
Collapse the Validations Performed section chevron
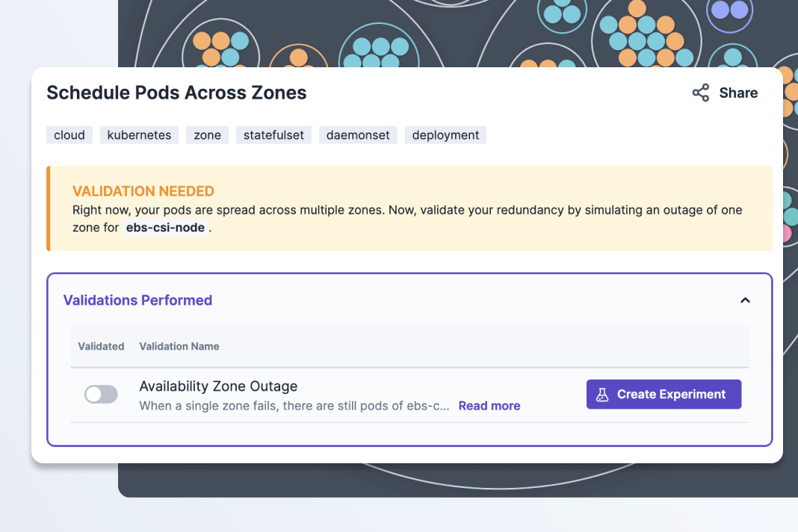744,300
